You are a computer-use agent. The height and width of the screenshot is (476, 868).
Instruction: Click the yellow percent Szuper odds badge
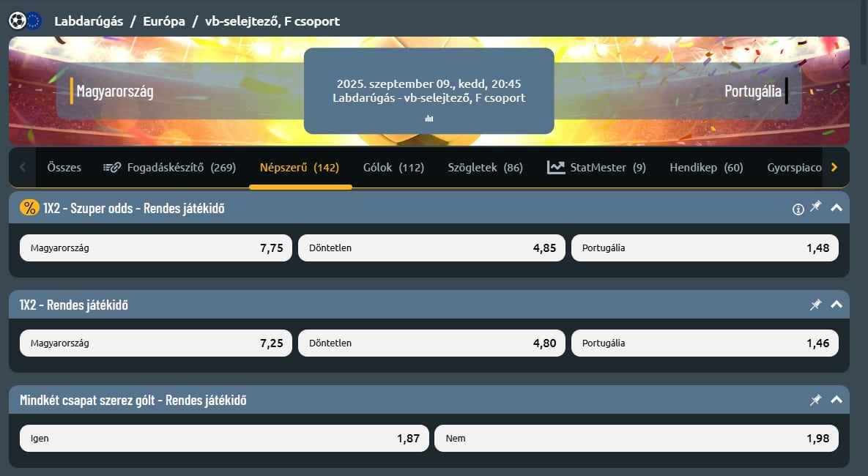click(29, 207)
